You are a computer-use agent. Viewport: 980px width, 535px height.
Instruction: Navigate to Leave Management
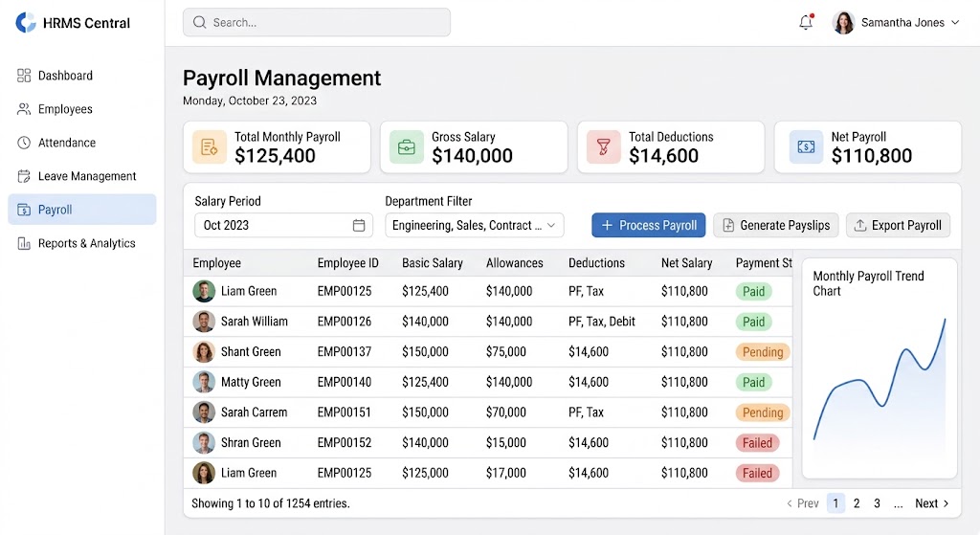tap(82, 176)
